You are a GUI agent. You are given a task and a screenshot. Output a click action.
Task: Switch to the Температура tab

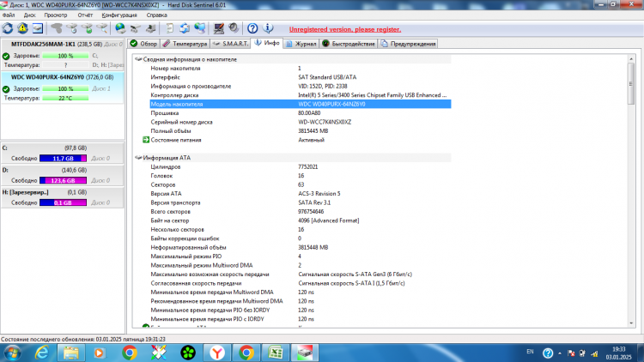[185, 44]
